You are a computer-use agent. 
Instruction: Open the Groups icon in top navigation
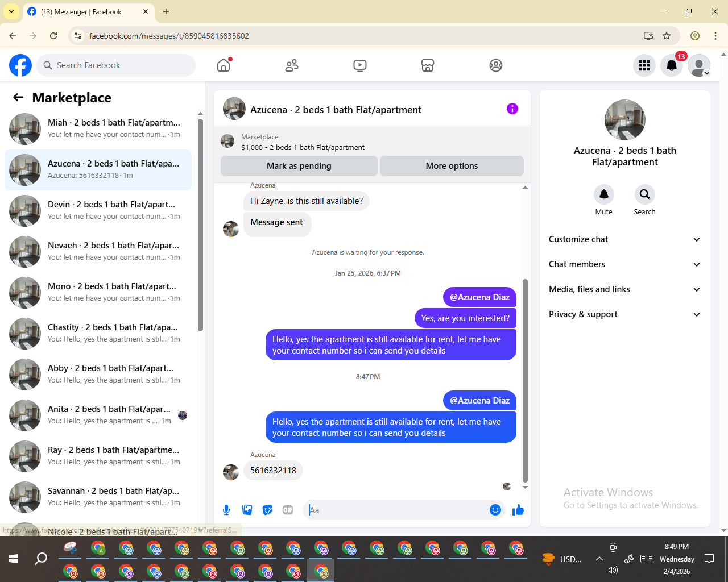(x=496, y=65)
